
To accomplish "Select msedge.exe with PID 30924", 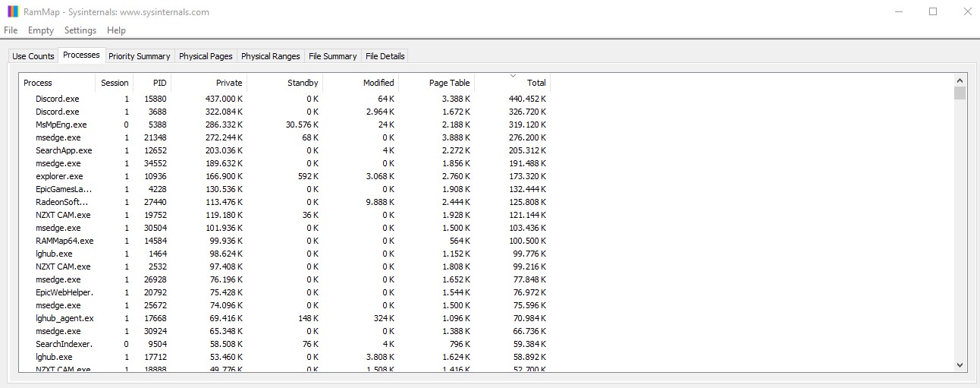I will tap(285, 331).
